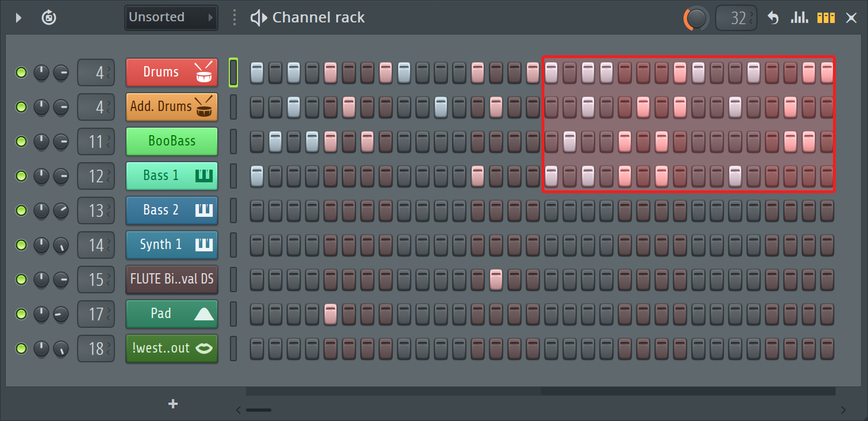Click the left scroll arrow at the bottom
The width and height of the screenshot is (868, 421).
(x=239, y=410)
